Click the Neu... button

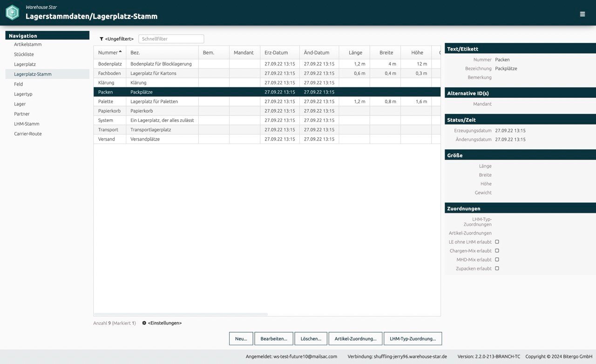click(241, 338)
